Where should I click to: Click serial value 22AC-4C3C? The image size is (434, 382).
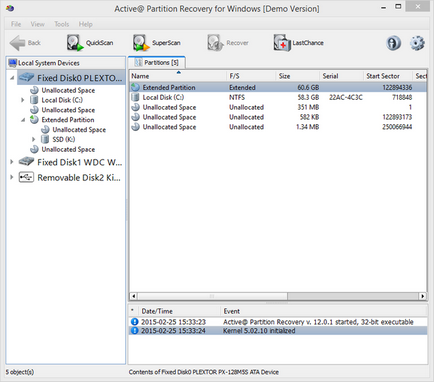(346, 97)
